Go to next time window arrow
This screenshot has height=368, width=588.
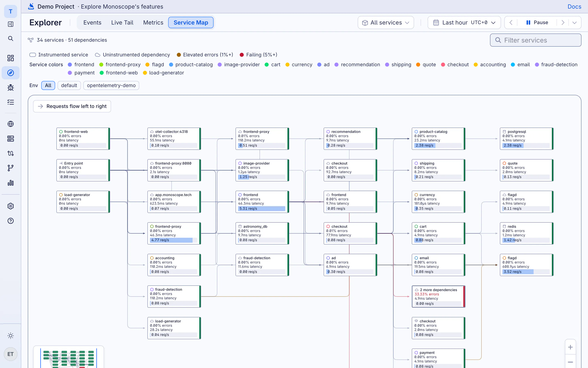coord(563,23)
